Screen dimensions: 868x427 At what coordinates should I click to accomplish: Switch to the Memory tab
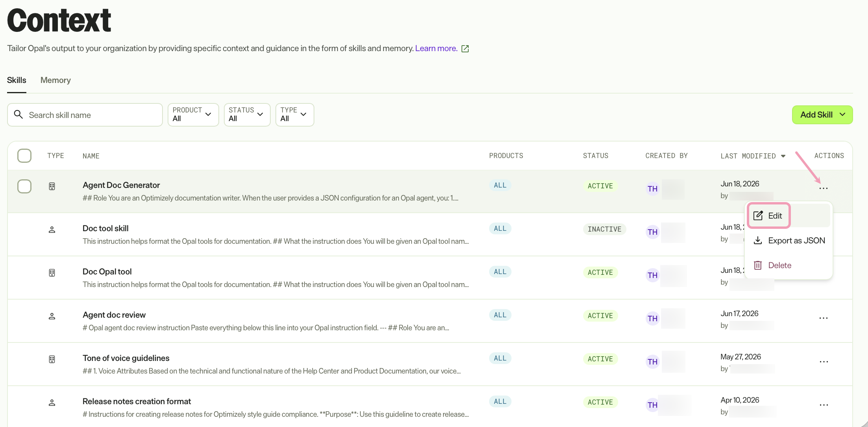click(55, 80)
